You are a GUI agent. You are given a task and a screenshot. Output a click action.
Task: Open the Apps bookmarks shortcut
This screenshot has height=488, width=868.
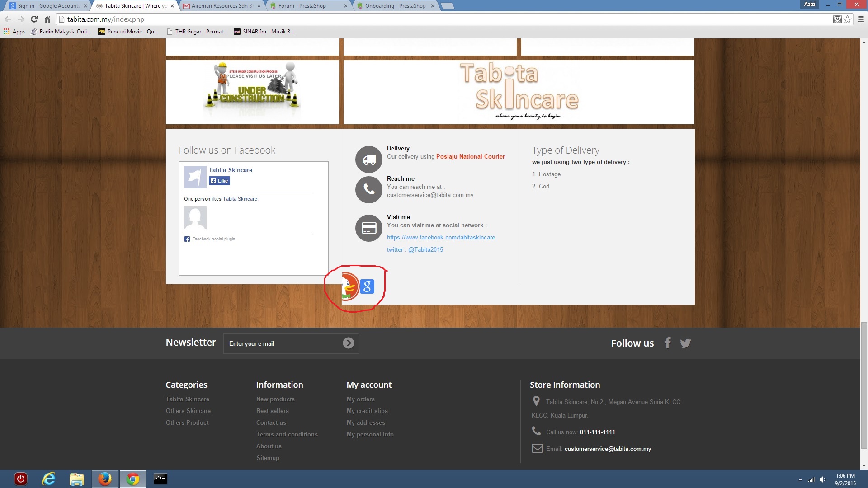pos(14,32)
